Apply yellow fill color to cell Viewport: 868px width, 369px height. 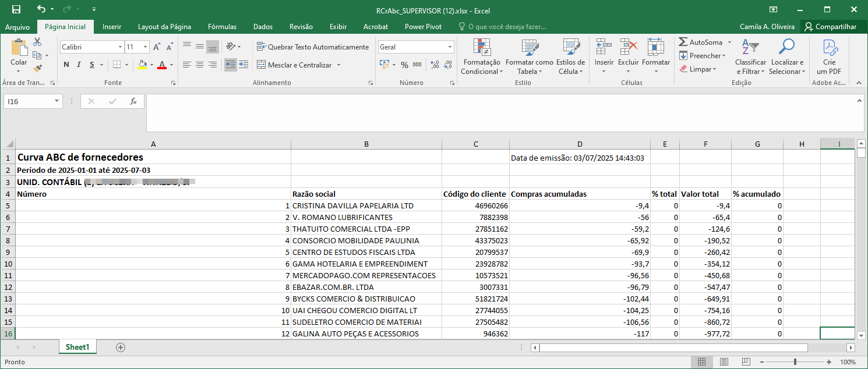pyautogui.click(x=142, y=65)
